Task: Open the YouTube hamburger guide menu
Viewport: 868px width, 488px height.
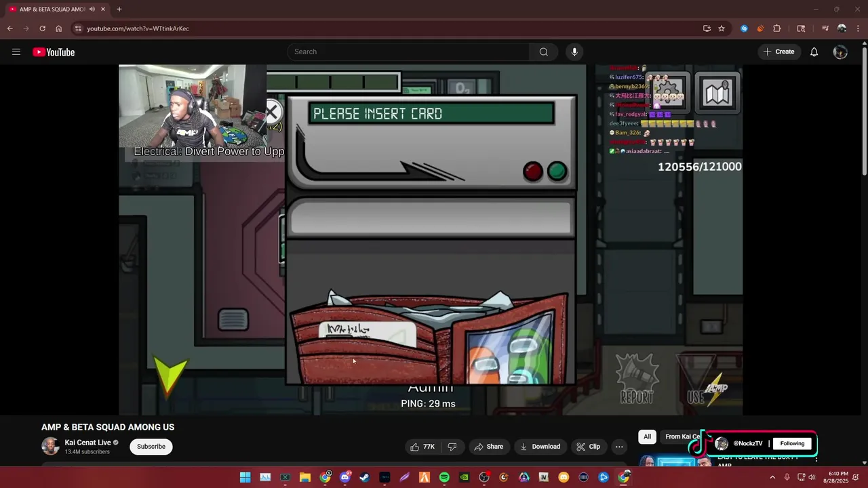Action: pyautogui.click(x=16, y=52)
